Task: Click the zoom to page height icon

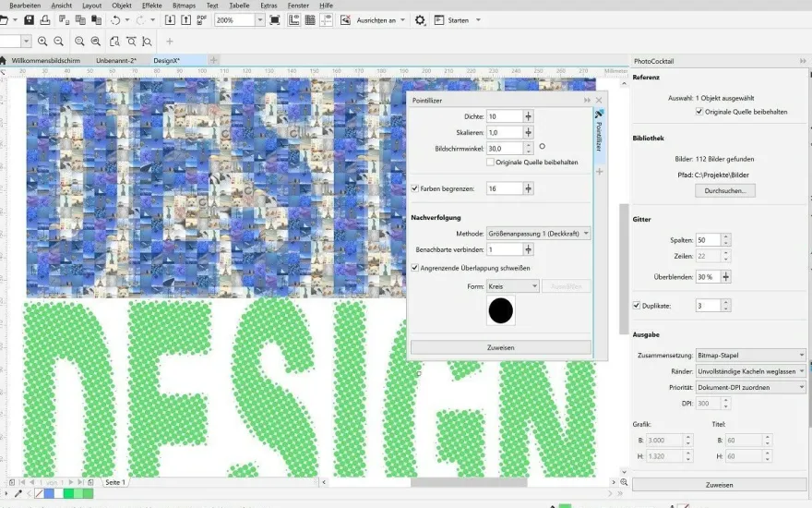Action: click(147, 42)
